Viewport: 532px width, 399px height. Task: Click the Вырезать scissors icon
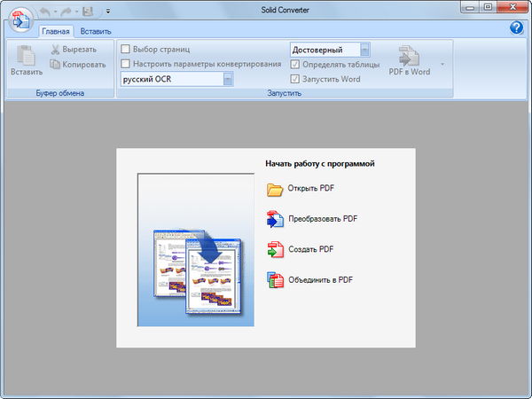(x=55, y=50)
